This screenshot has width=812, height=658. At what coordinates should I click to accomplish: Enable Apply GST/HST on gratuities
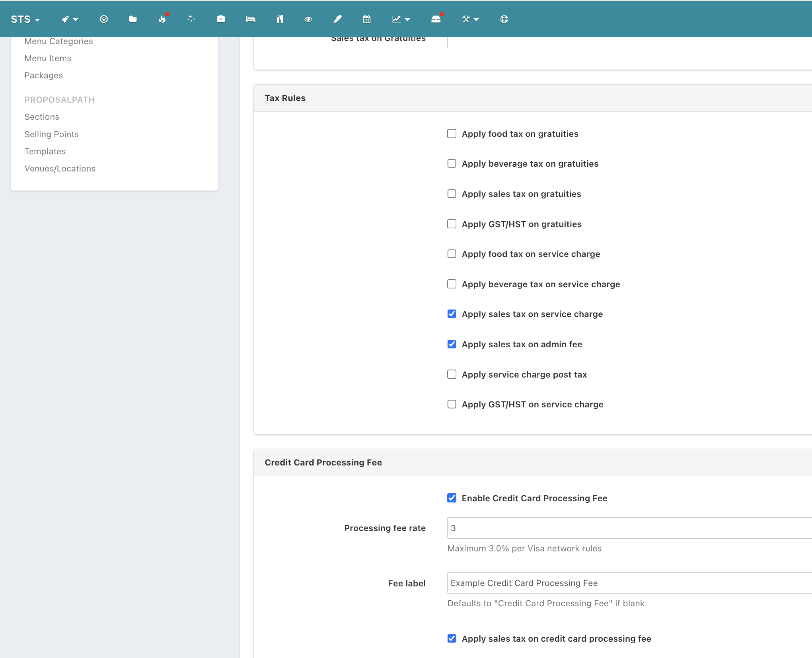(452, 224)
